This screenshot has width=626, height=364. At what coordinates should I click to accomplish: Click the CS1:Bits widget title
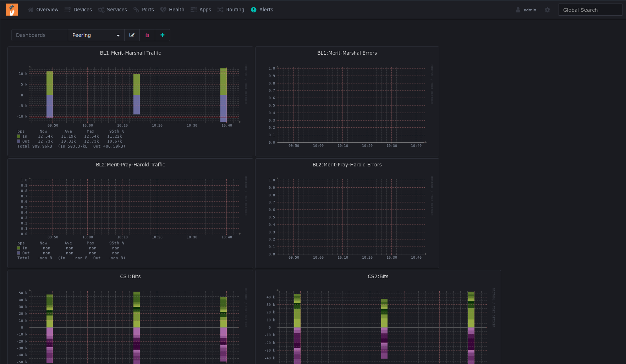tap(130, 276)
